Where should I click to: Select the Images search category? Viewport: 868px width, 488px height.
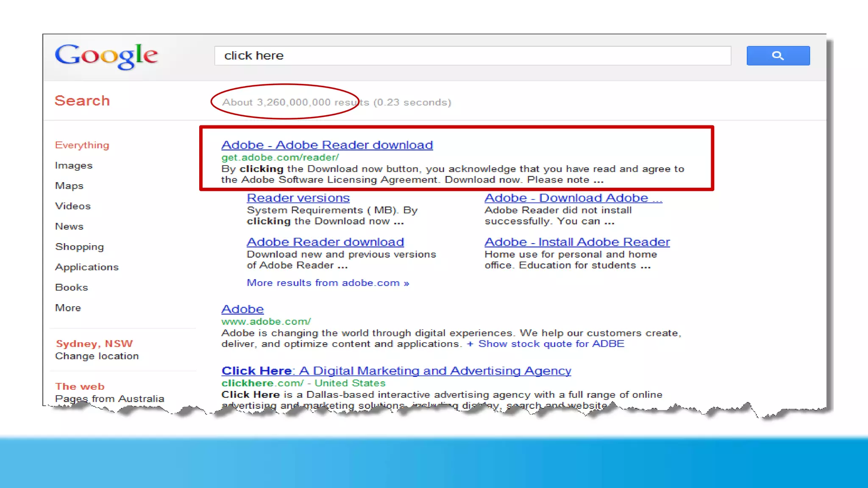74,166
